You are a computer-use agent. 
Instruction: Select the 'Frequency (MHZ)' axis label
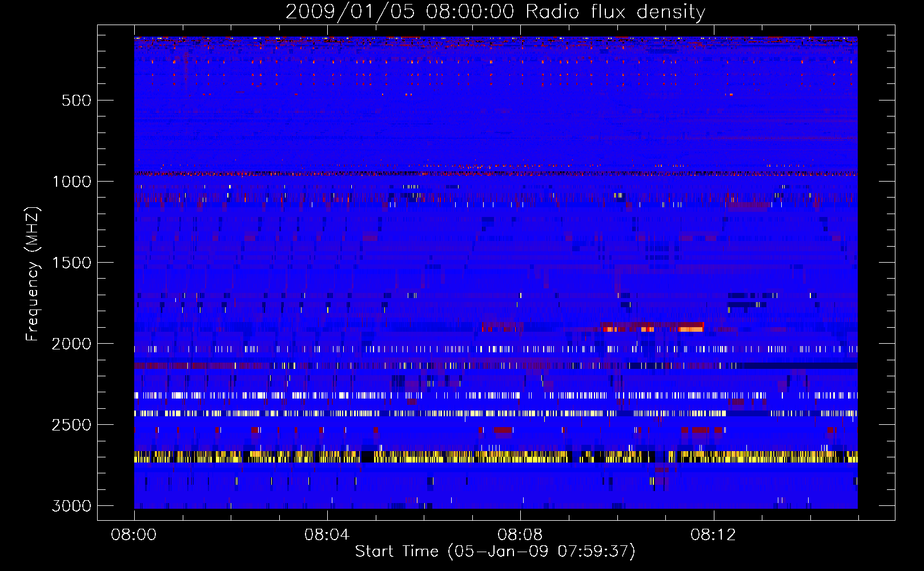tap(33, 274)
